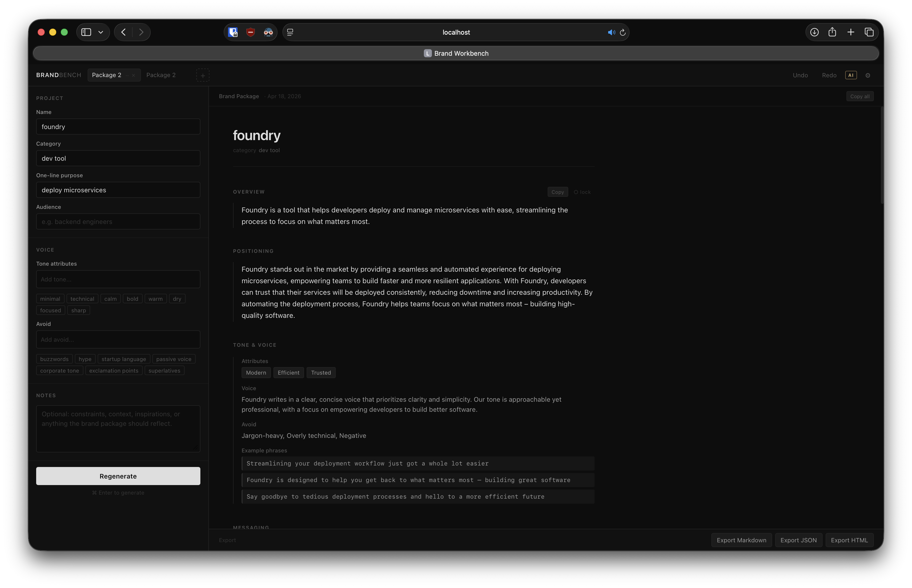The image size is (912, 588).
Task: Open the page reader menu icon
Action: pyautogui.click(x=290, y=32)
